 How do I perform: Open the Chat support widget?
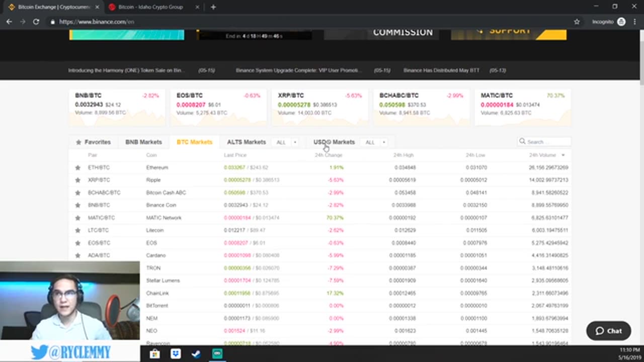(x=608, y=331)
